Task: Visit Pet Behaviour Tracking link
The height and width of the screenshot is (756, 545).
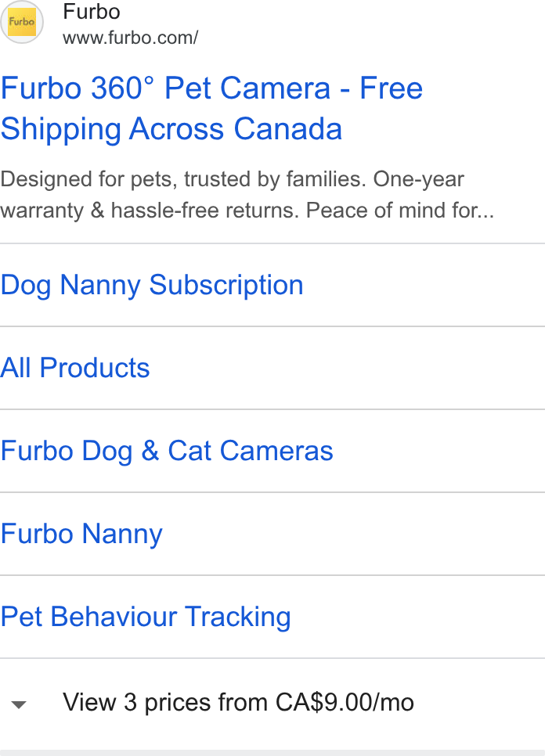Action: 146,617
